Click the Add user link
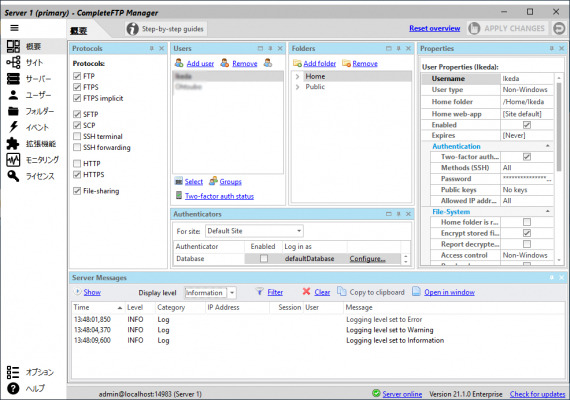This screenshot has width=570, height=400. (200, 64)
